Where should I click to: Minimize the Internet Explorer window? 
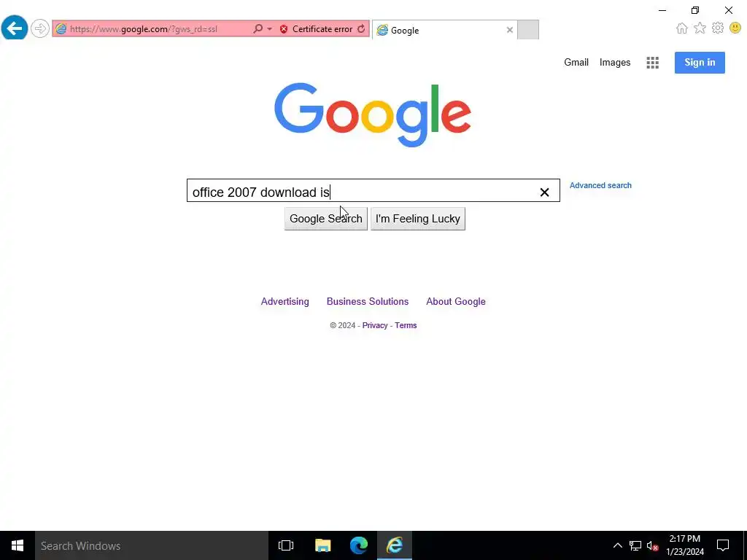pos(662,10)
